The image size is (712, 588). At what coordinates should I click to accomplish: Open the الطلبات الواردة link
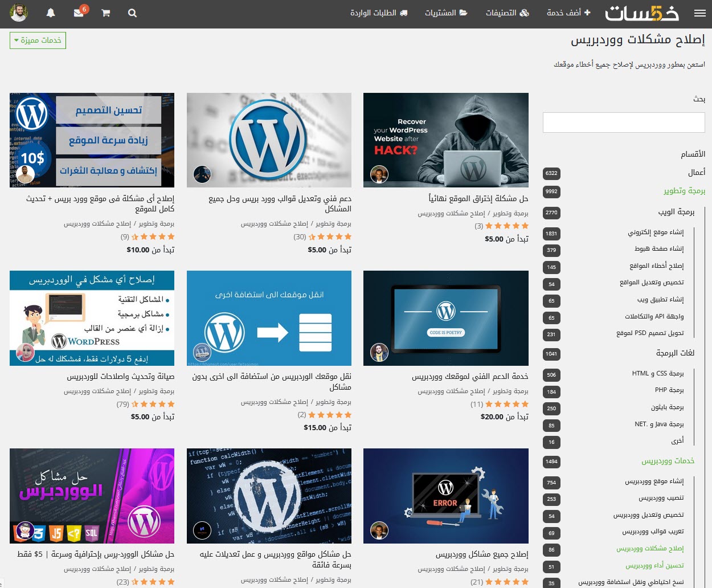tap(379, 13)
